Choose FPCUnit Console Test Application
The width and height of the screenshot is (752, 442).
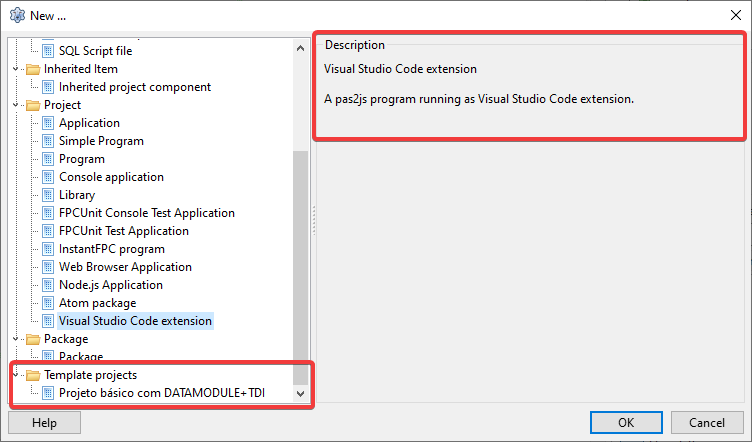(x=146, y=213)
